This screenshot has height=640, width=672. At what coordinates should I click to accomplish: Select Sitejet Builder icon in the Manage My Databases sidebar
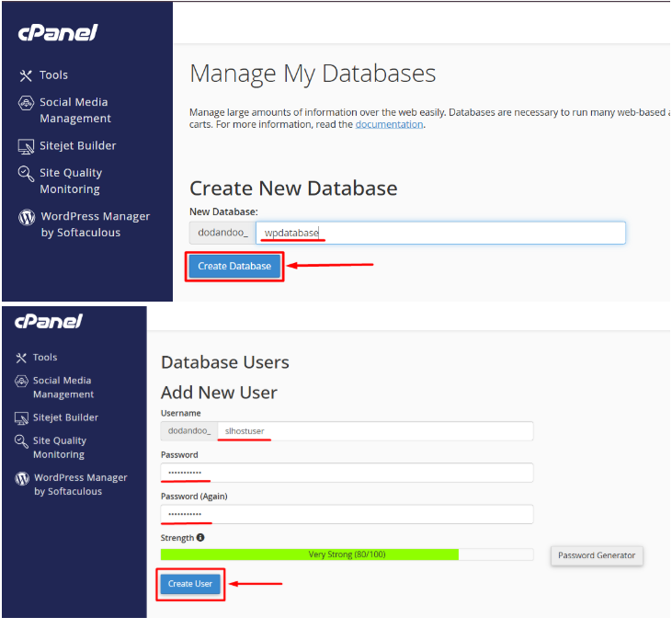click(x=27, y=146)
